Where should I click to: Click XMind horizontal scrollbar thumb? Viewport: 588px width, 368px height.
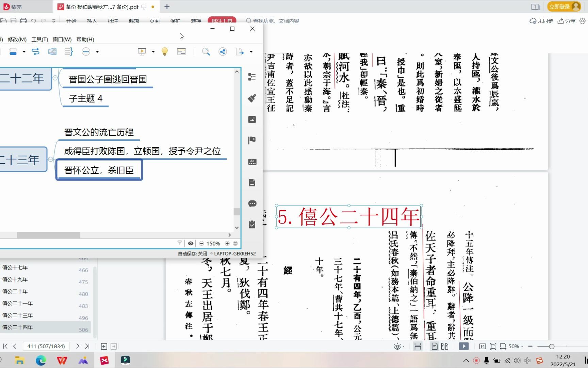(49, 235)
